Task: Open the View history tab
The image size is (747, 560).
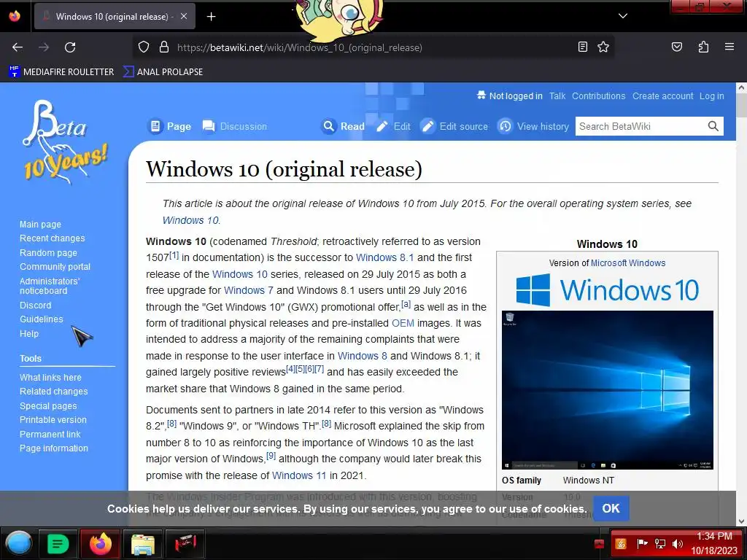Action: (533, 126)
